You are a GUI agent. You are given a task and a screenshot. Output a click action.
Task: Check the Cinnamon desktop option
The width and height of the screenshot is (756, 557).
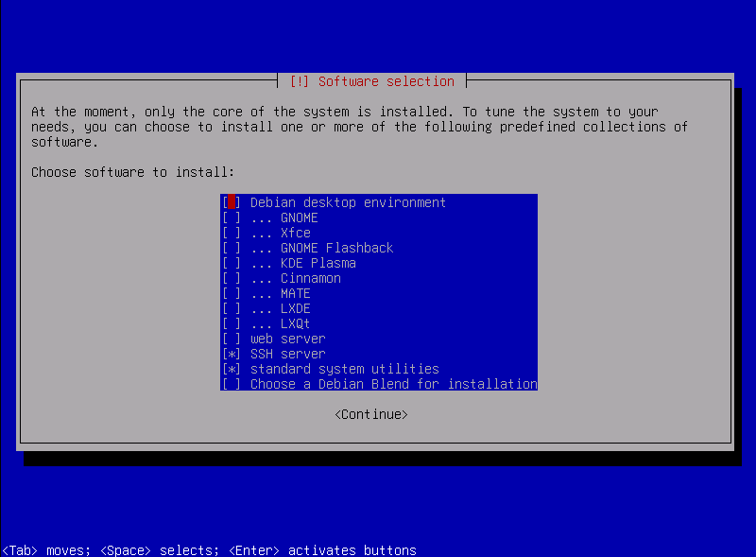(232, 278)
